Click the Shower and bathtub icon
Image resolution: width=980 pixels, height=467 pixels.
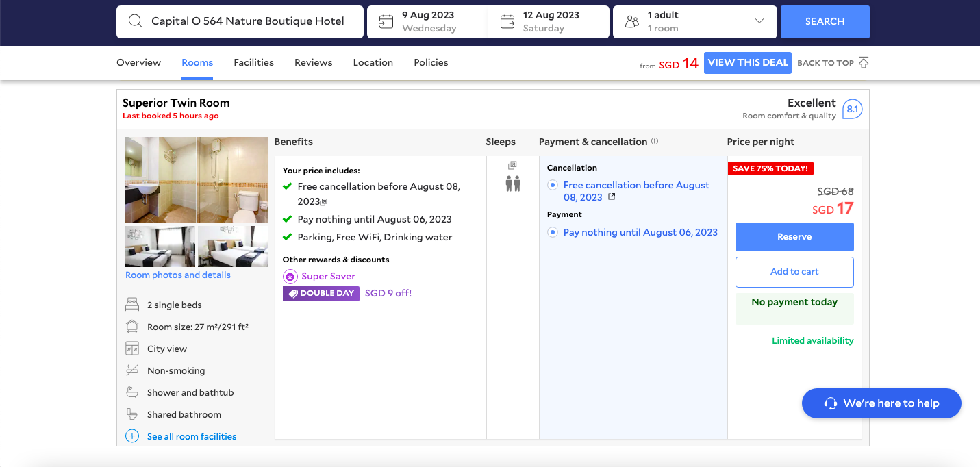(x=132, y=392)
